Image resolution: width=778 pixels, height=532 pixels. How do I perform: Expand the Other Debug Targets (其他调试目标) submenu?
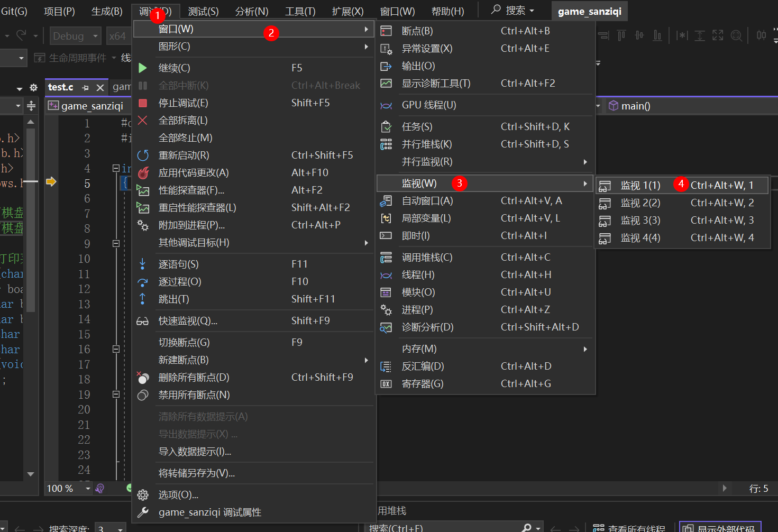[254, 243]
